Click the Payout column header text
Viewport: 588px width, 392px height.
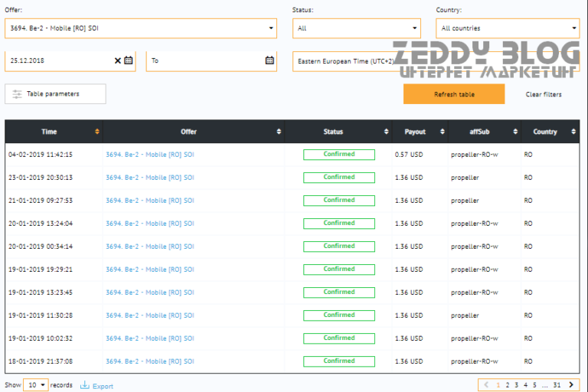(x=415, y=132)
